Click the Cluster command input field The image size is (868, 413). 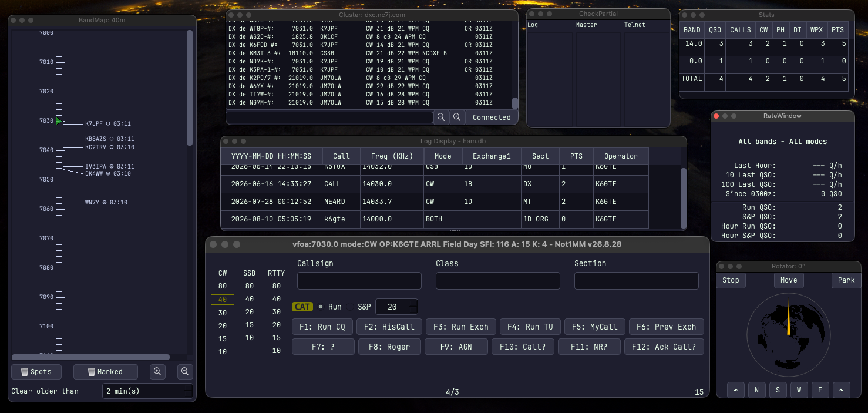click(329, 117)
